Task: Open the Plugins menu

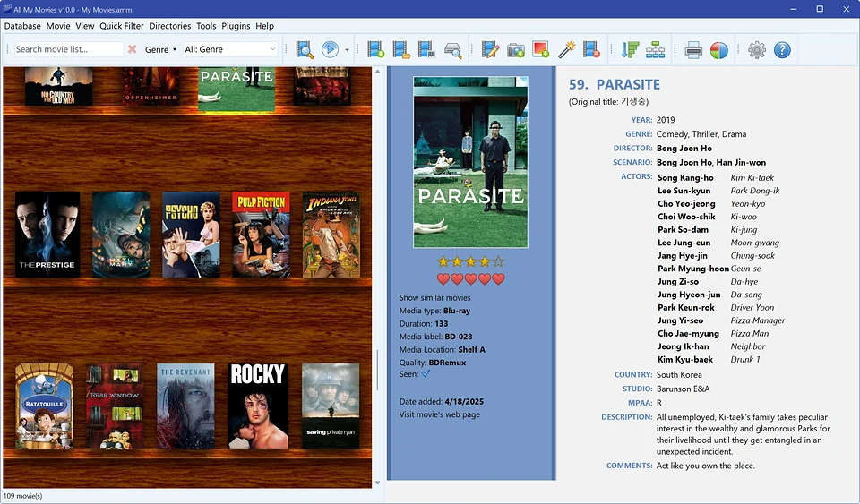Action: coord(236,26)
